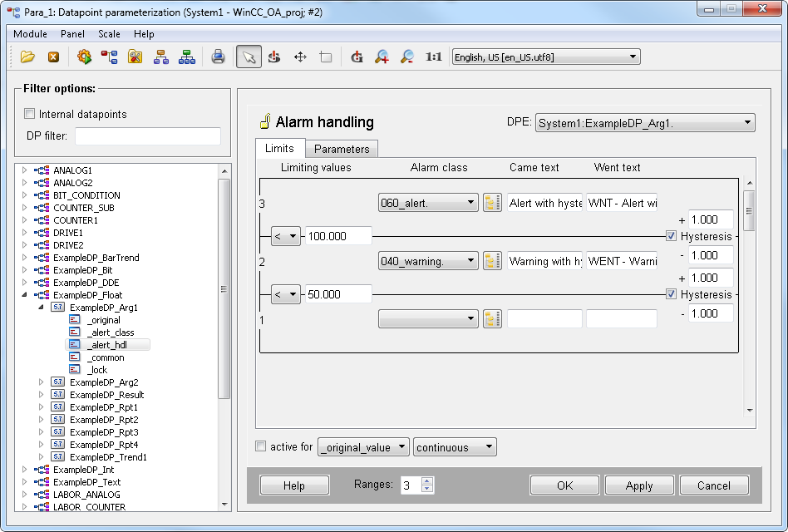Open alarm class editor beside 060_alert

[x=492, y=203]
